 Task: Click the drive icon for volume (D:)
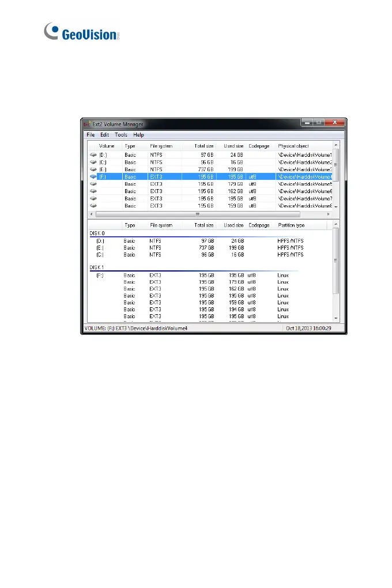93,155
